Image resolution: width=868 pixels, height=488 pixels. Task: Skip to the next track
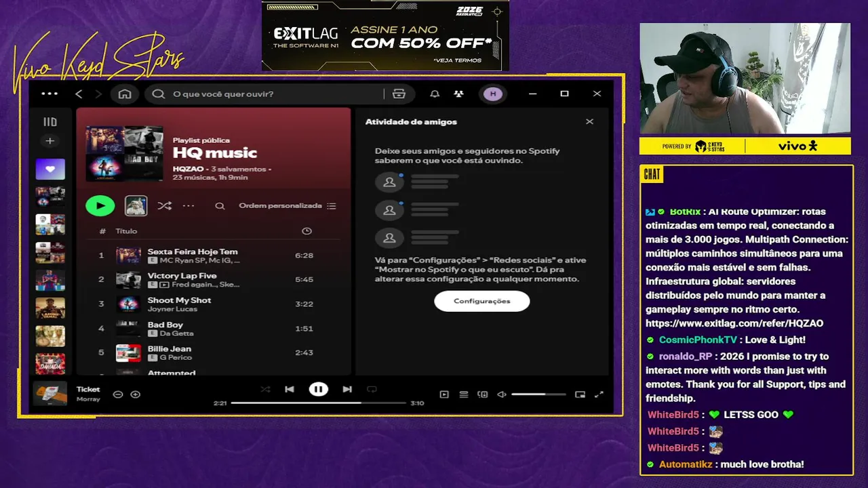347,389
